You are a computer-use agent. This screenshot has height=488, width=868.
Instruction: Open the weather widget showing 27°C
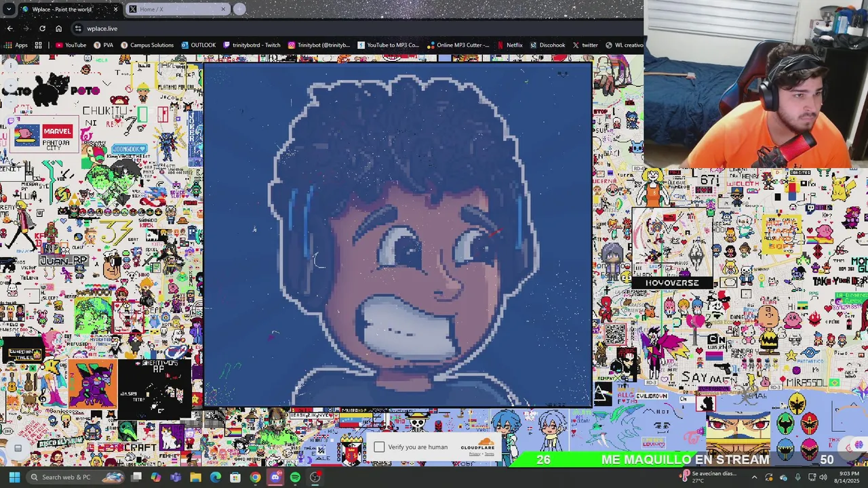[x=709, y=477]
